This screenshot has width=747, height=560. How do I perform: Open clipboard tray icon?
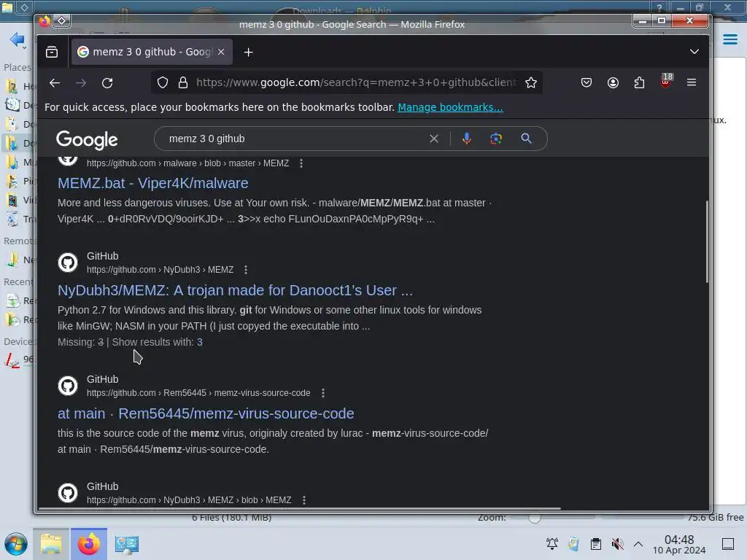595,544
